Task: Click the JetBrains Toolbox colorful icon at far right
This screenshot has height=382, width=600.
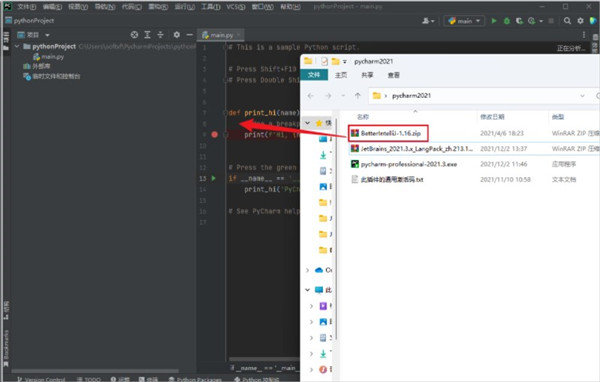Action: point(593,21)
